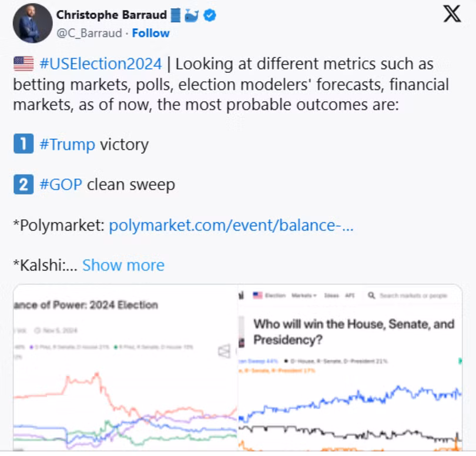Open the Balance of Power chart image
The height and width of the screenshot is (456, 476).
point(125,370)
